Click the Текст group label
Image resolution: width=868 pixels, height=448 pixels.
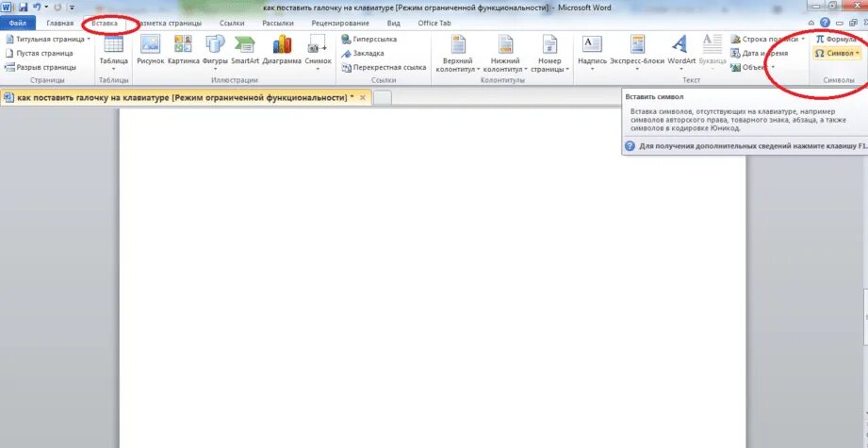(691, 80)
